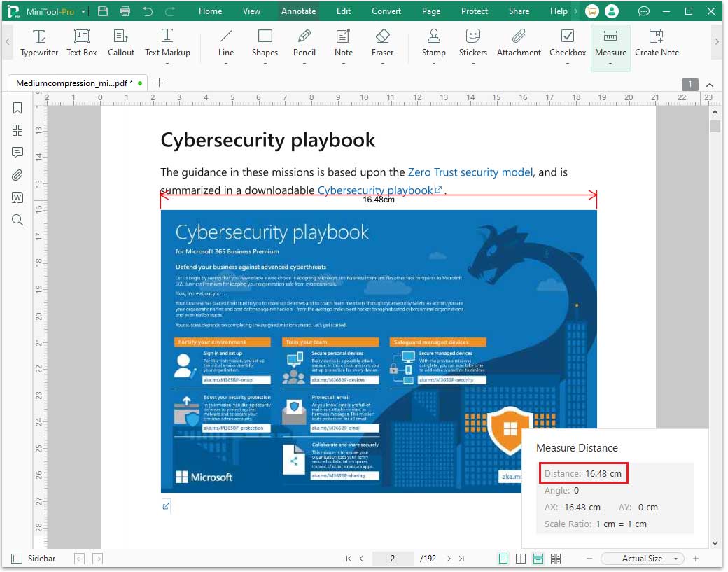Open the shopping cart icon
Image resolution: width=728 pixels, height=572 pixels.
[x=592, y=11]
